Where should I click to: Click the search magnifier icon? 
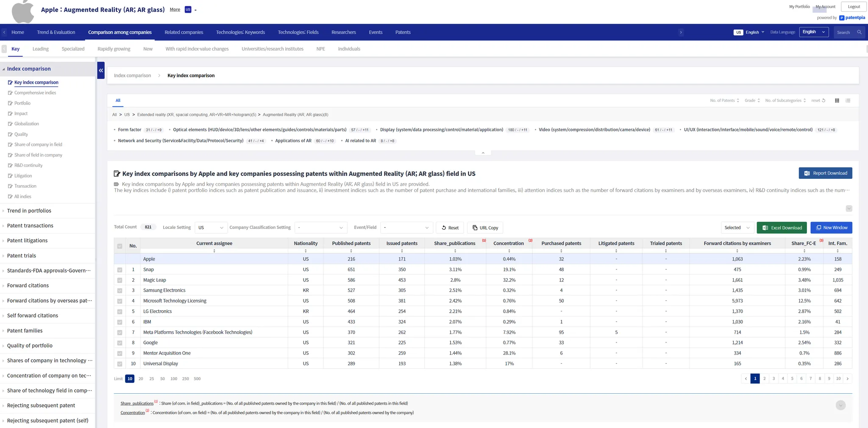859,32
